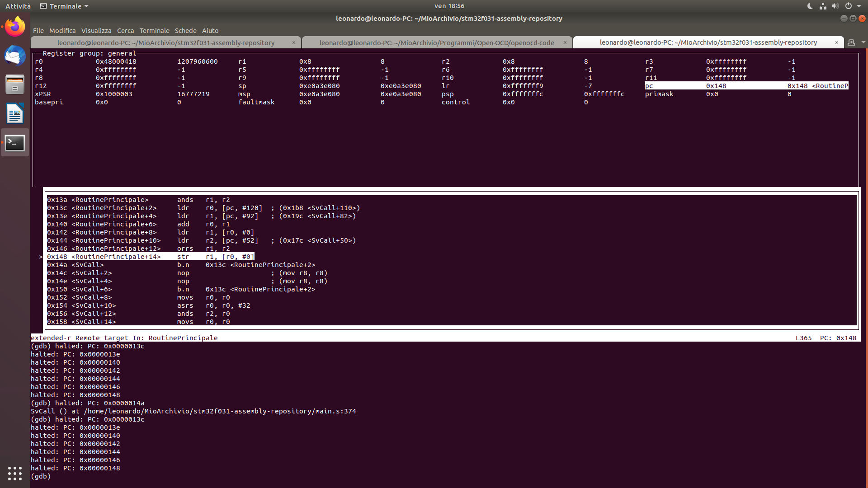Image resolution: width=868 pixels, height=488 pixels.
Task: Open the Visualizza menu
Action: point(96,31)
